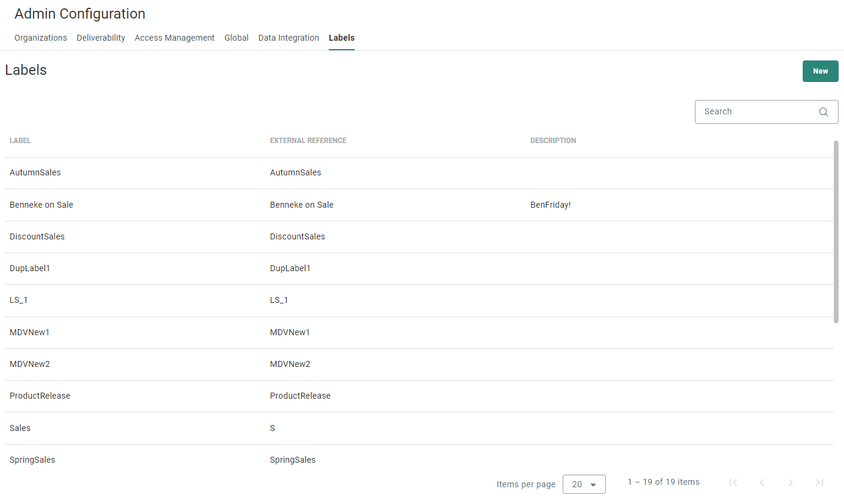Select the Benneke on Sale label
Viewport: 844px width, 504px height.
(41, 205)
